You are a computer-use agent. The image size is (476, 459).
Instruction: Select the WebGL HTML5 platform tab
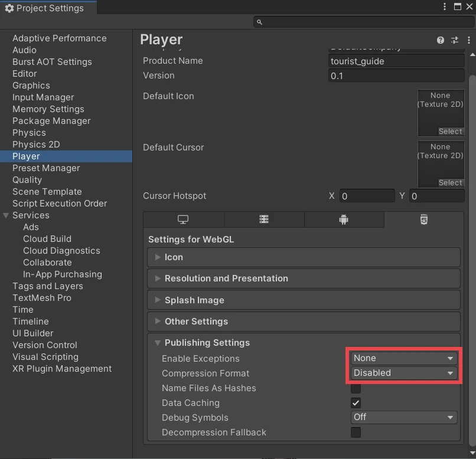(x=424, y=219)
